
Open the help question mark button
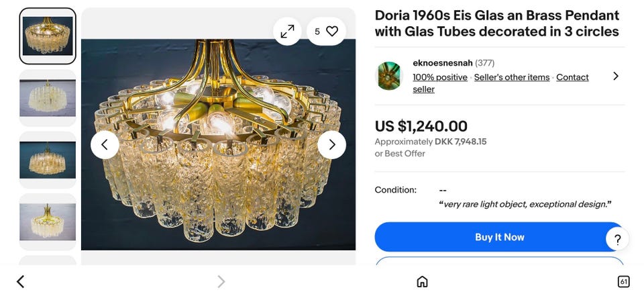[x=618, y=238]
